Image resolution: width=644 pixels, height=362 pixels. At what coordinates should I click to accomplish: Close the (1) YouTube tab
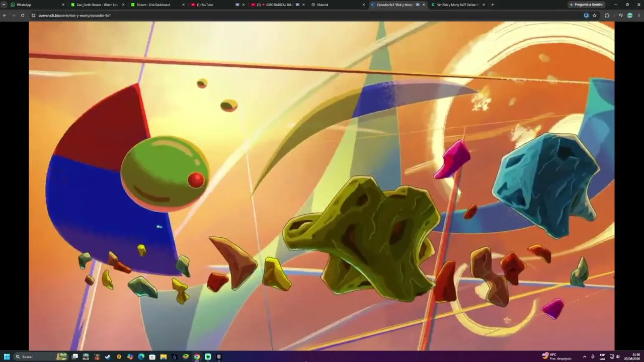[244, 5]
